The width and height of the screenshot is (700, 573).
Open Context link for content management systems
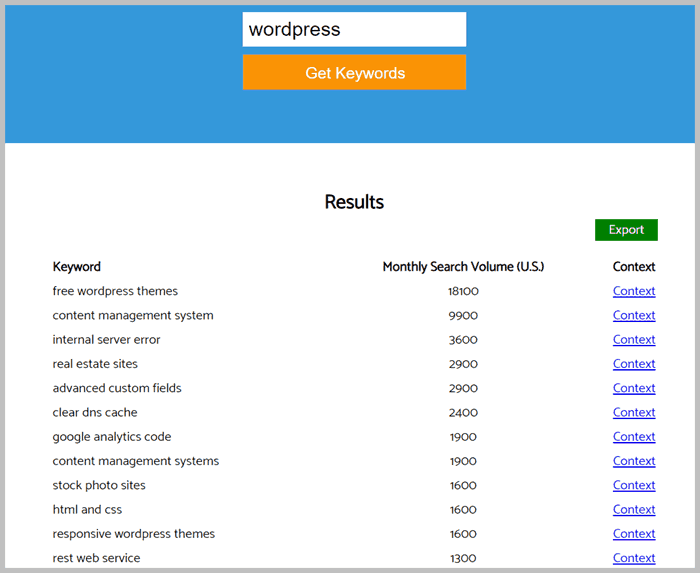tap(633, 461)
